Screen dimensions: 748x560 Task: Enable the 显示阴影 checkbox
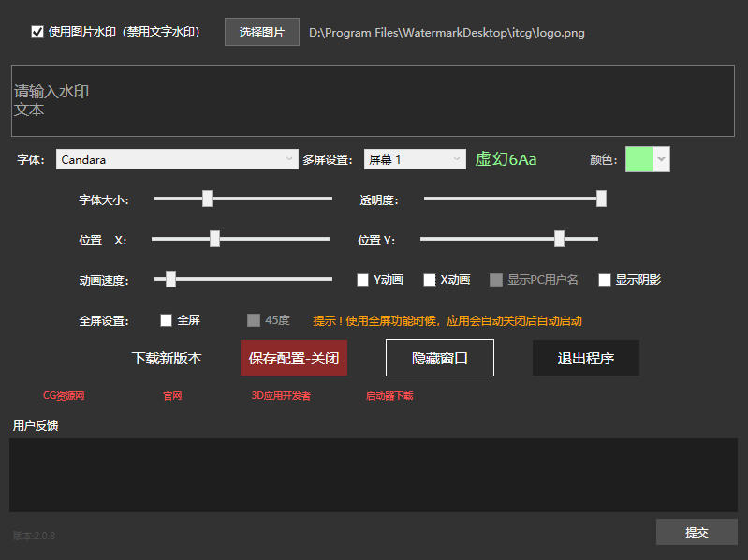(x=605, y=279)
